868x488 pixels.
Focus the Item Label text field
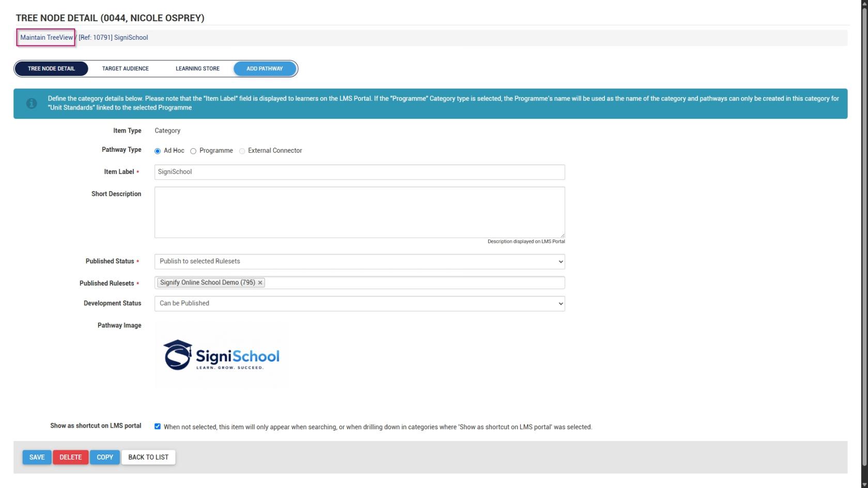(x=360, y=172)
